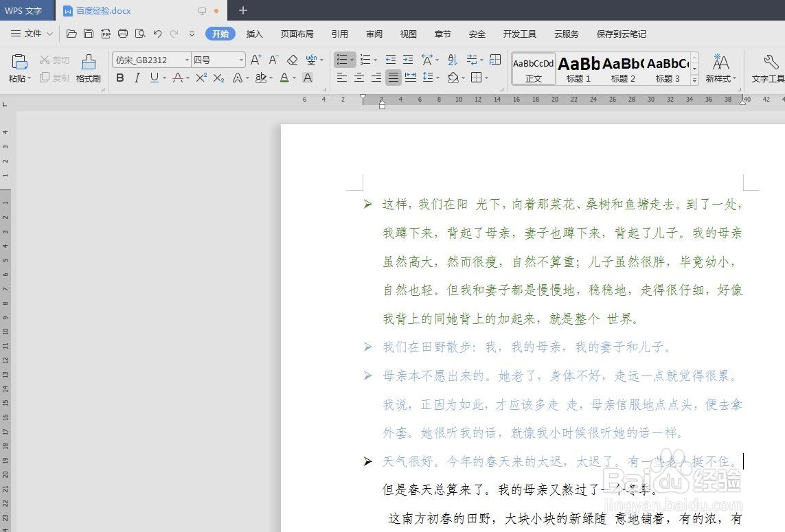Apply bold formatting to text
Image resolution: width=785 pixels, height=532 pixels.
pos(120,78)
